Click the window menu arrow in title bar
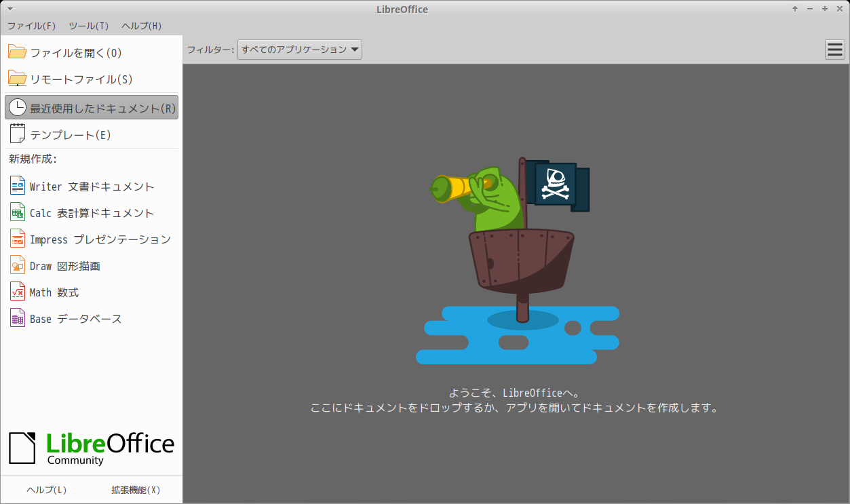Image resolution: width=850 pixels, height=504 pixels. pyautogui.click(x=9, y=9)
